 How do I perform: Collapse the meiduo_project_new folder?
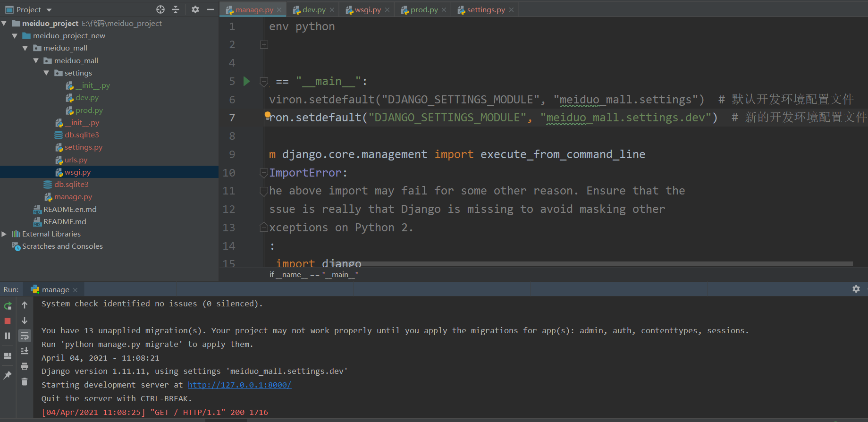(15, 36)
